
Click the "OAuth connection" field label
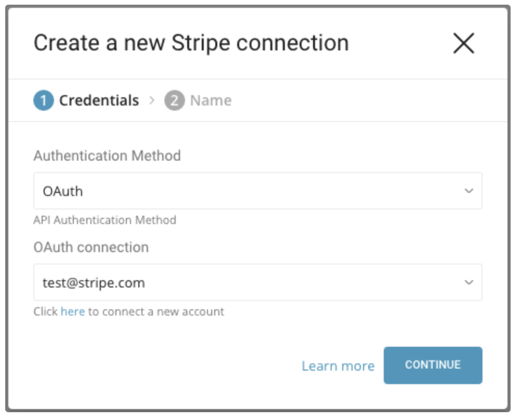[x=91, y=247]
